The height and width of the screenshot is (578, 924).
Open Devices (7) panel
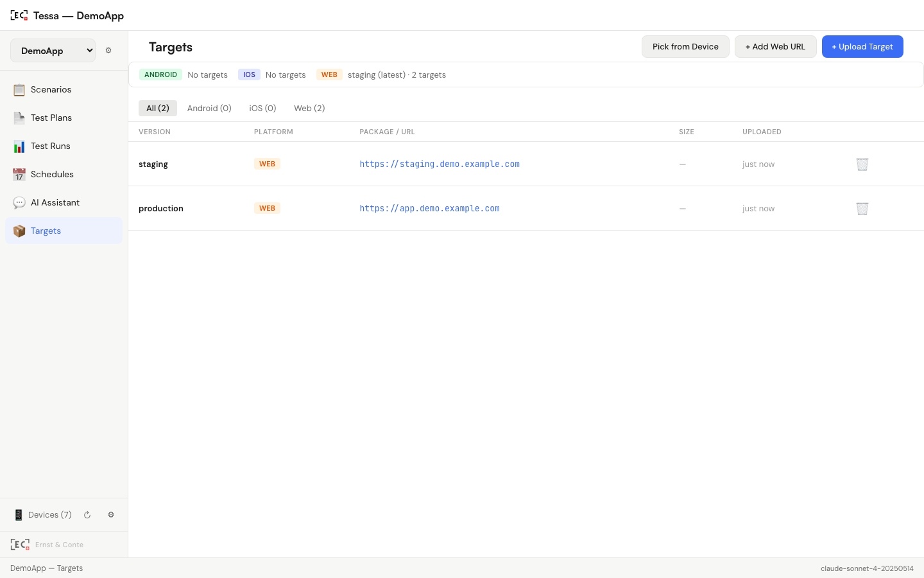50,515
